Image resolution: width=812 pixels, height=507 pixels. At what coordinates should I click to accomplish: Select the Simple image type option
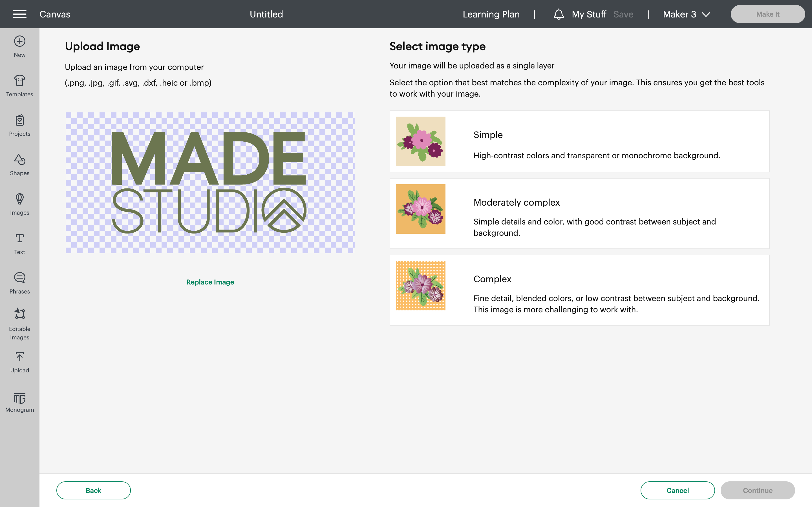(579, 141)
